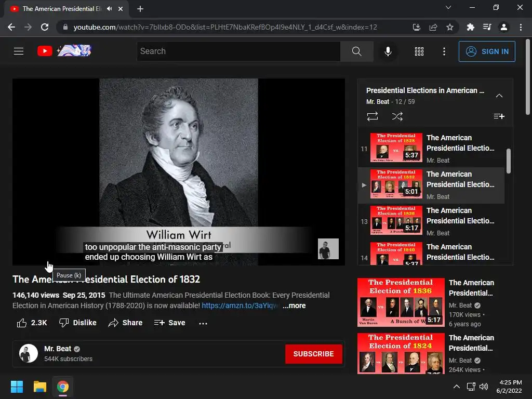The width and height of the screenshot is (532, 399).
Task: Show hidden tray icons chevron
Action: tap(457, 387)
